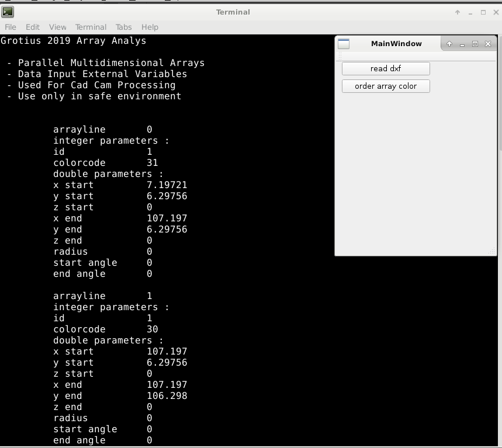The image size is (502, 448).
Task: Shade MainWindow with the up-arrow icon
Action: tap(449, 44)
